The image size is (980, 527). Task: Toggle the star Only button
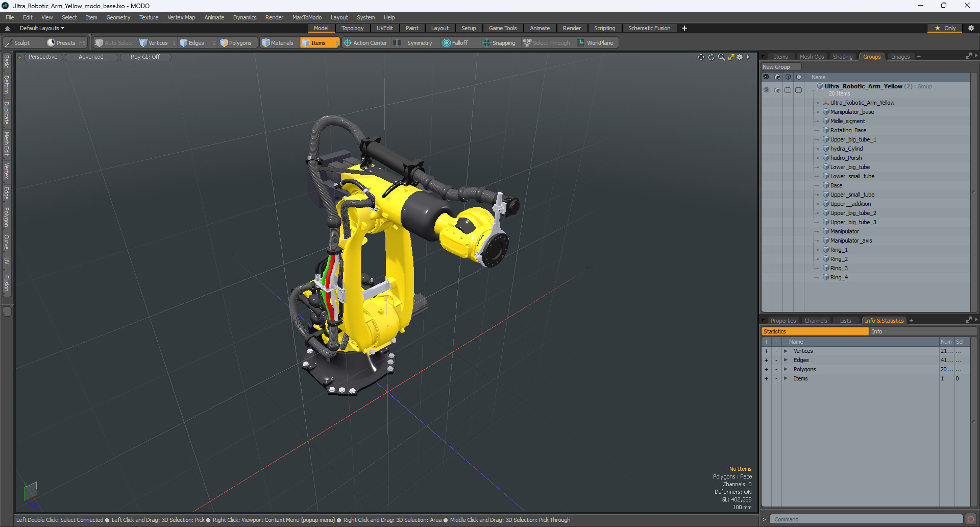(945, 28)
